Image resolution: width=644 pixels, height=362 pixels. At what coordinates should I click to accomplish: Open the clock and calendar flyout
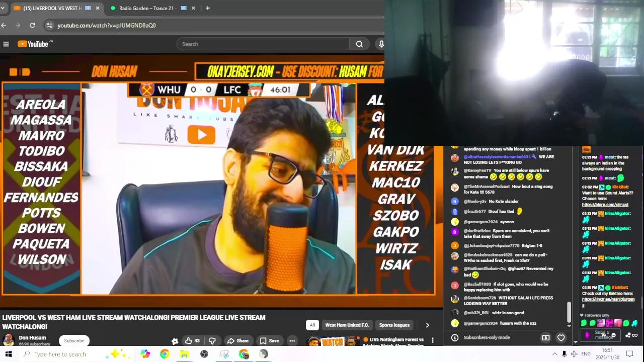[x=607, y=354]
